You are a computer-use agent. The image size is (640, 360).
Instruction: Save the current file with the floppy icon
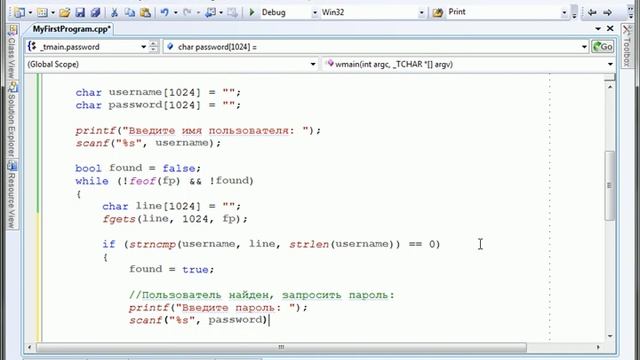pos(80,13)
